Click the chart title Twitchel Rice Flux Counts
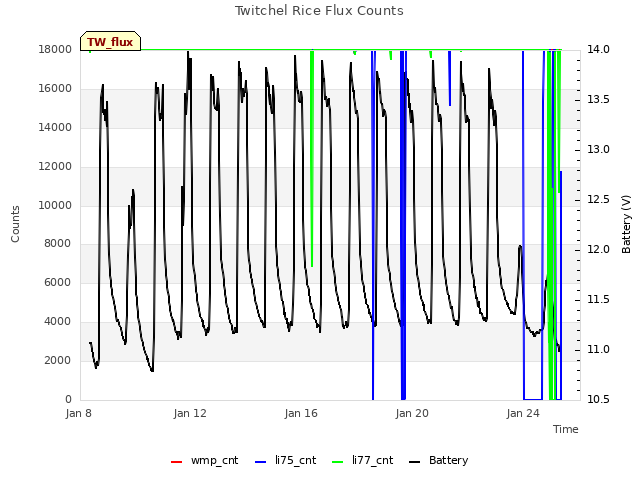 coord(319,11)
